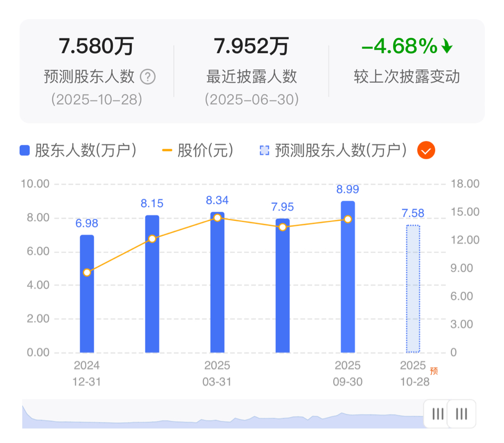Select the 8.99 bar for 2025-09-30

pos(348,277)
